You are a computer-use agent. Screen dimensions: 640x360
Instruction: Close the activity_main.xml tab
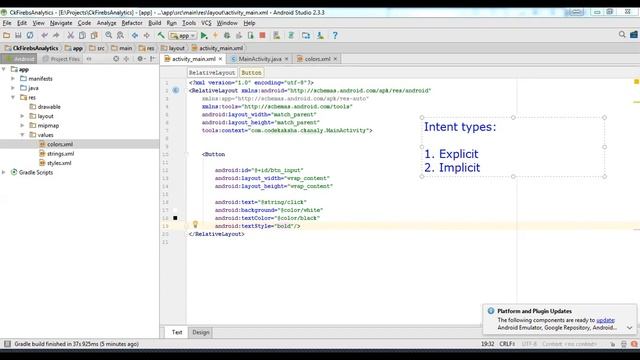point(220,59)
